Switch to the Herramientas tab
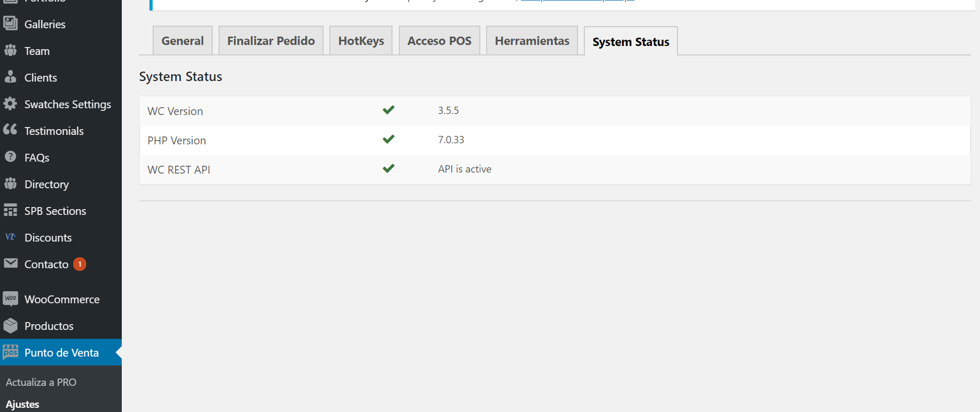This screenshot has width=980, height=412. click(532, 41)
